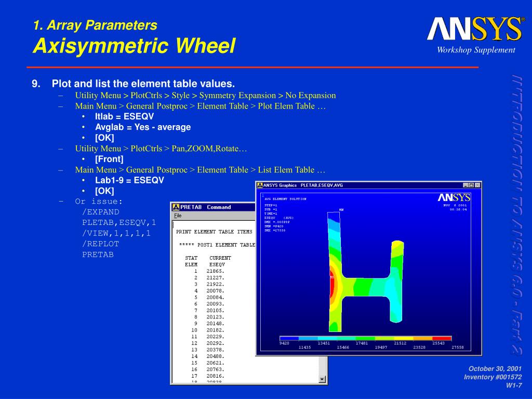The height and width of the screenshot is (399, 532).
Task: Click the green legend band near 17481
Action: [x=365, y=338]
